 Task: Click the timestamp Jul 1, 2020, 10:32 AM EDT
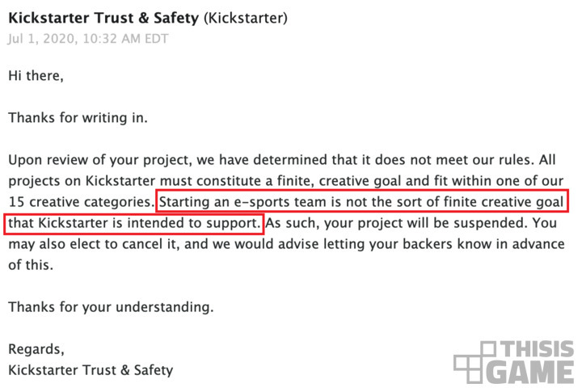tap(88, 39)
